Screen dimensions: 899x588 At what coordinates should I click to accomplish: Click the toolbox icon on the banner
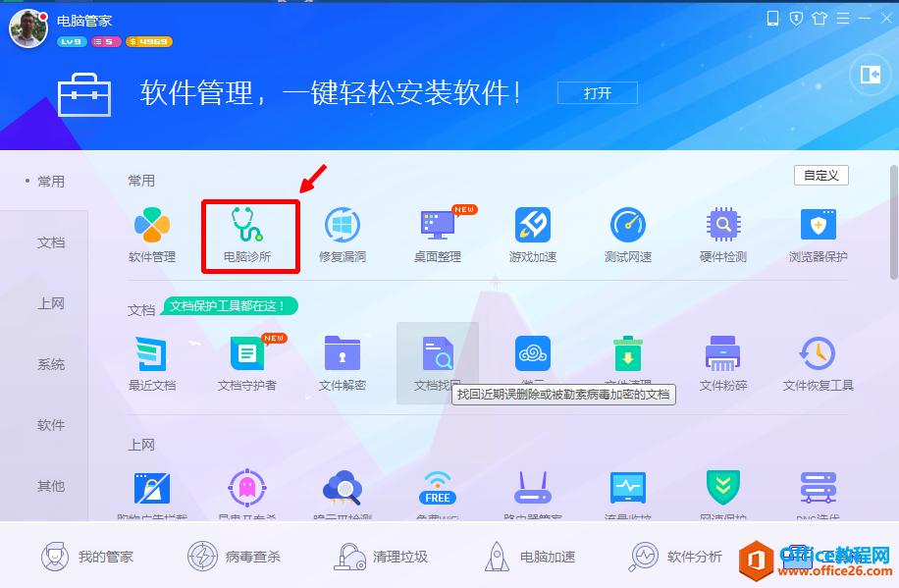(x=84, y=94)
